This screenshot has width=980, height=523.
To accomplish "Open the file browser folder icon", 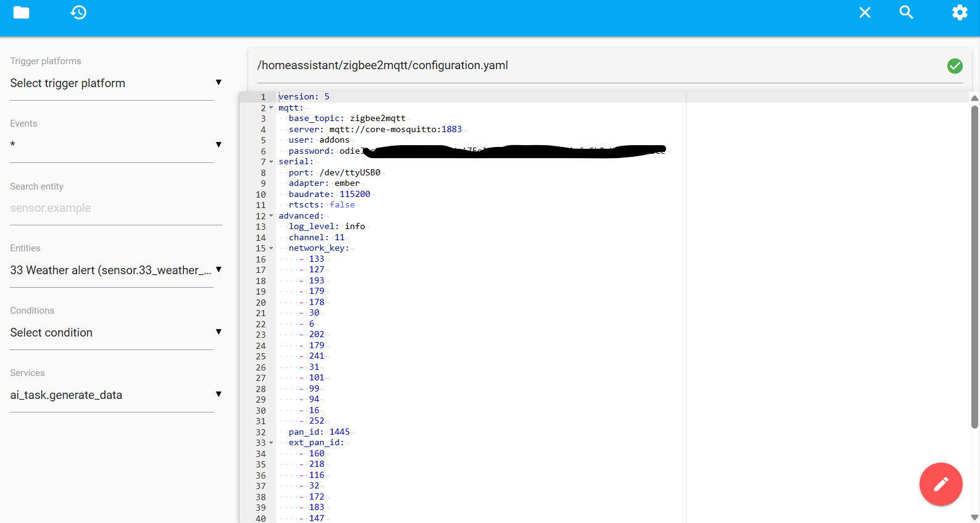I will 21,12.
